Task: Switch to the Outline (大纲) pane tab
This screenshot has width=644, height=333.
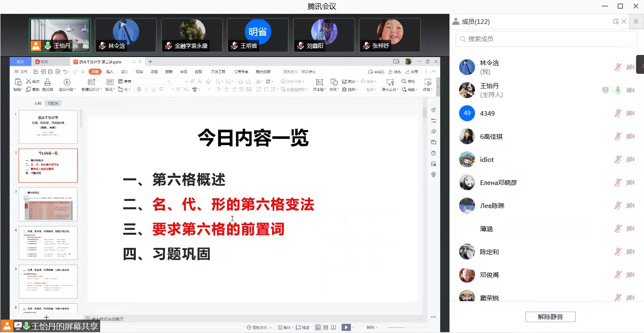Action: (x=38, y=103)
